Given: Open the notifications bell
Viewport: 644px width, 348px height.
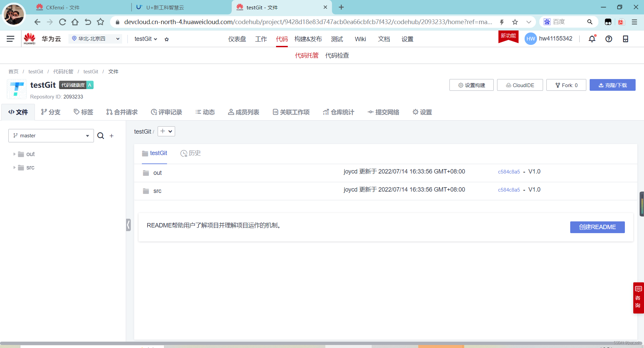Looking at the screenshot, I should point(592,39).
